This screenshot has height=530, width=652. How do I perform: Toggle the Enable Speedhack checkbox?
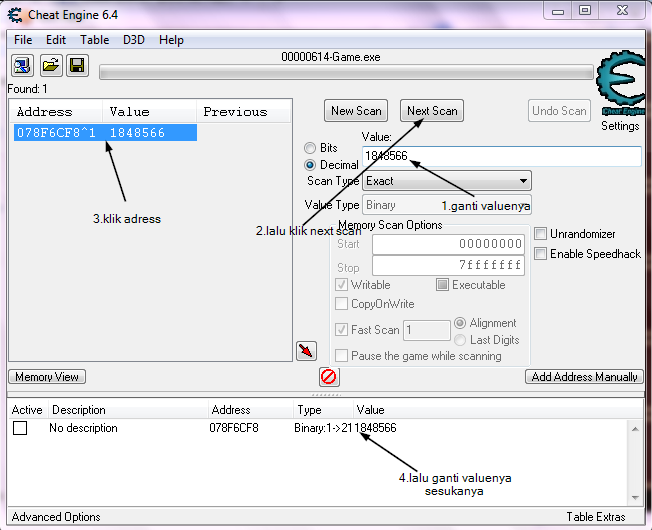point(540,254)
